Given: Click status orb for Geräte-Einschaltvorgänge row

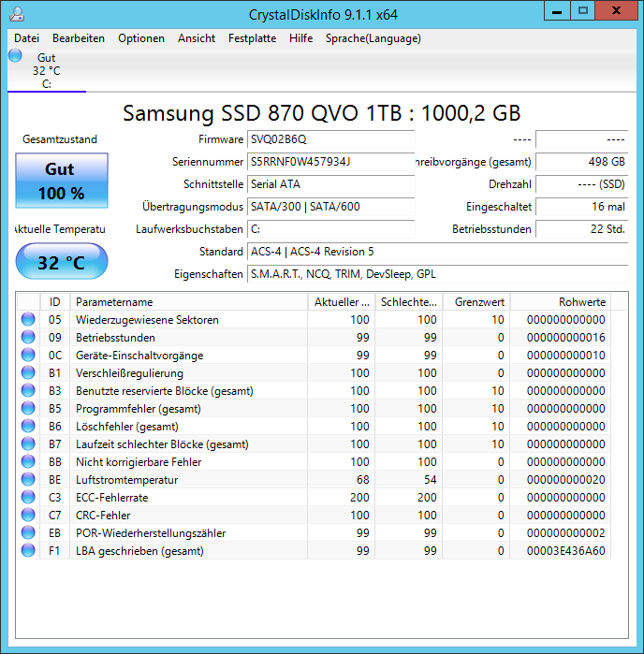Looking at the screenshot, I should [28, 355].
